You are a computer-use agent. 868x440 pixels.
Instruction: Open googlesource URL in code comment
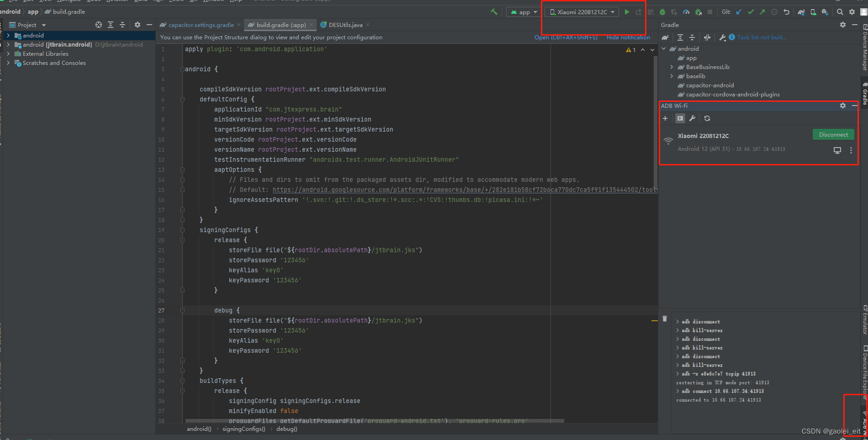(x=465, y=190)
